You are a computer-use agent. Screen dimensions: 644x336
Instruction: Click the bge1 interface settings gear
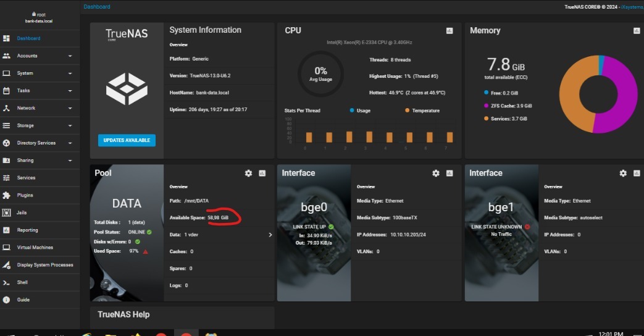pyautogui.click(x=623, y=174)
